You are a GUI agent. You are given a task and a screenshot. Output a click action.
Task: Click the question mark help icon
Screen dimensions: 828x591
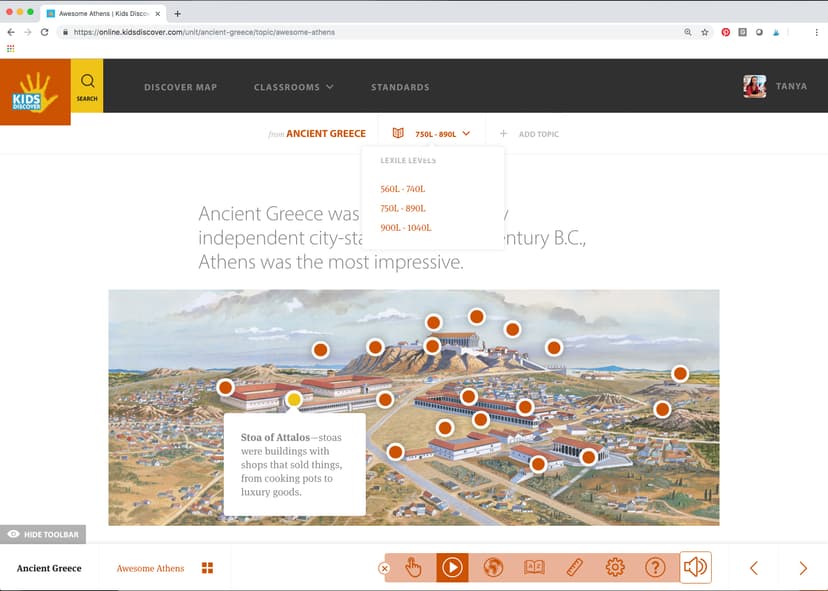click(655, 568)
